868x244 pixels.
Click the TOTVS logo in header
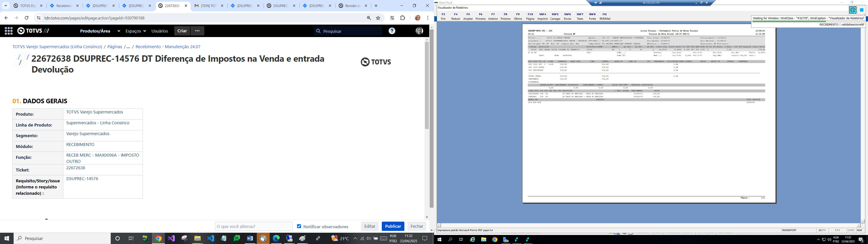[x=33, y=31]
